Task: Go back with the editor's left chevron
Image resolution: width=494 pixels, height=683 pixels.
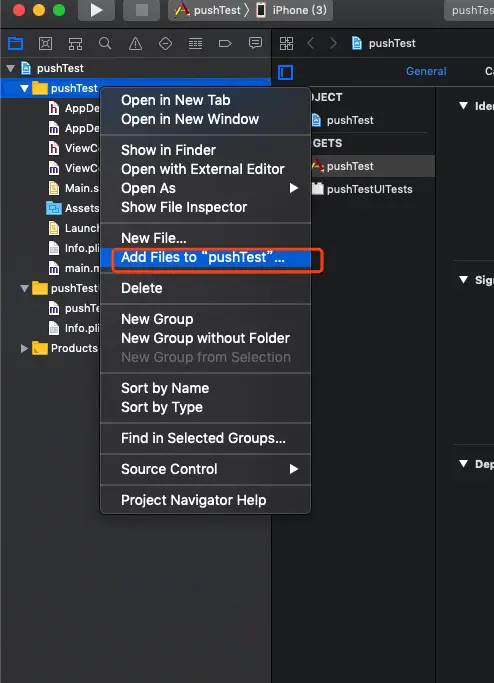Action: coord(311,43)
